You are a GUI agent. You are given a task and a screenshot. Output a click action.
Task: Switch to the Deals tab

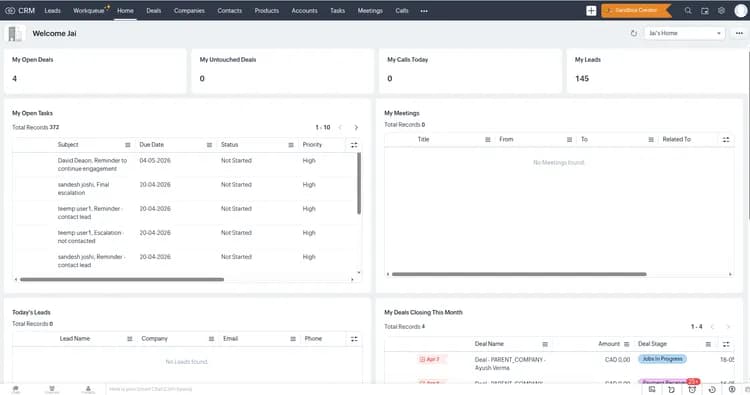click(154, 11)
